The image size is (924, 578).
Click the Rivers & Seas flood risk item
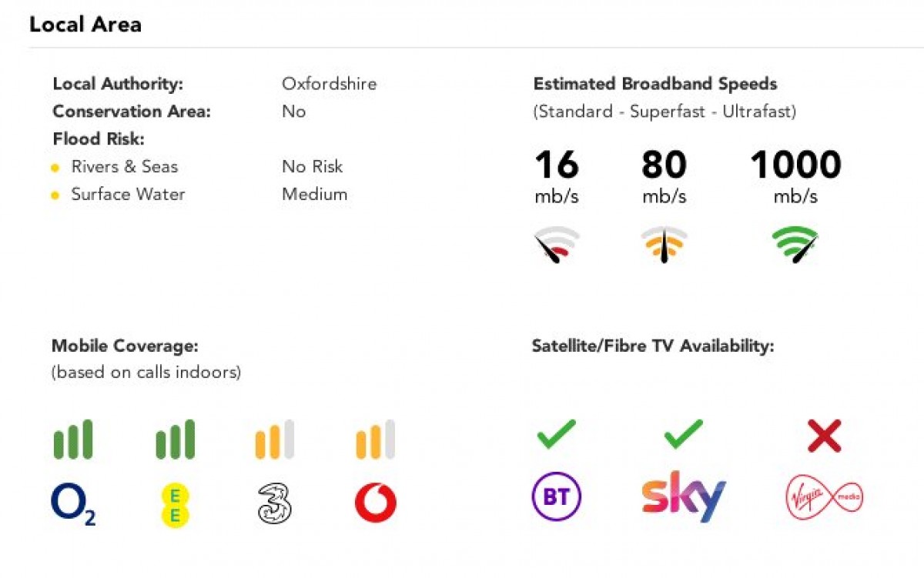click(x=124, y=166)
